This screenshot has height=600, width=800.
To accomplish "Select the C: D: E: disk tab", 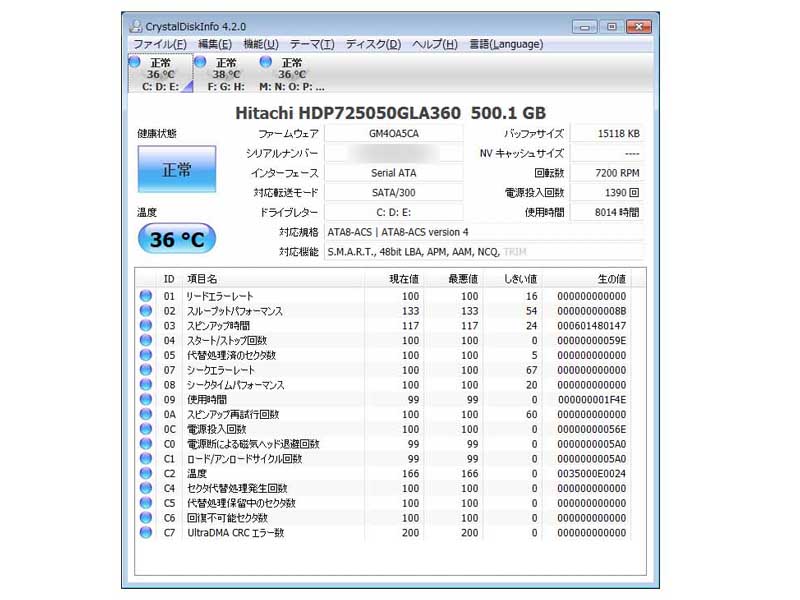I will click(x=160, y=74).
